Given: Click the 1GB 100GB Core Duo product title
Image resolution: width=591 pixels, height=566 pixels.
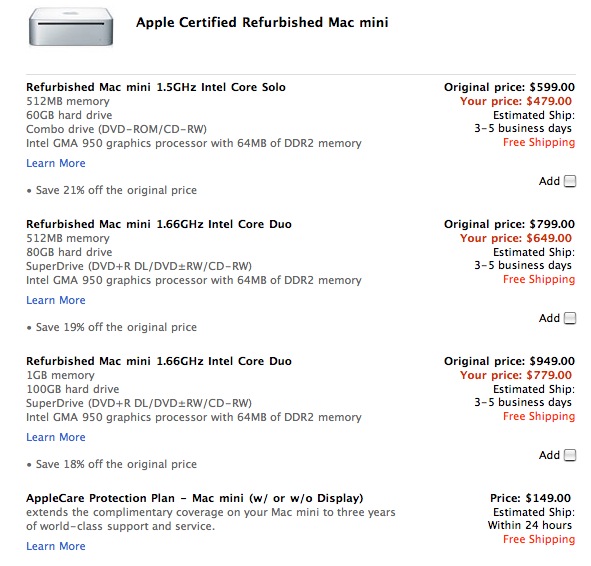Looking at the screenshot, I should [x=159, y=361].
